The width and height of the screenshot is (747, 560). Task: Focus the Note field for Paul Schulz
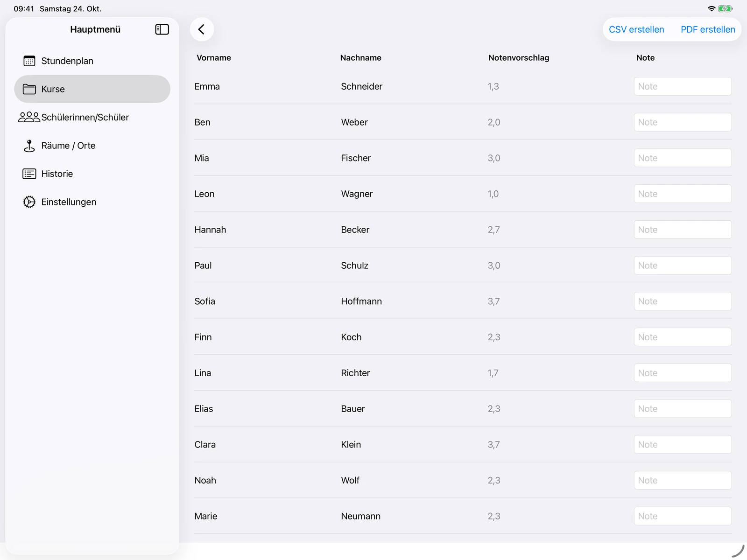click(x=683, y=266)
